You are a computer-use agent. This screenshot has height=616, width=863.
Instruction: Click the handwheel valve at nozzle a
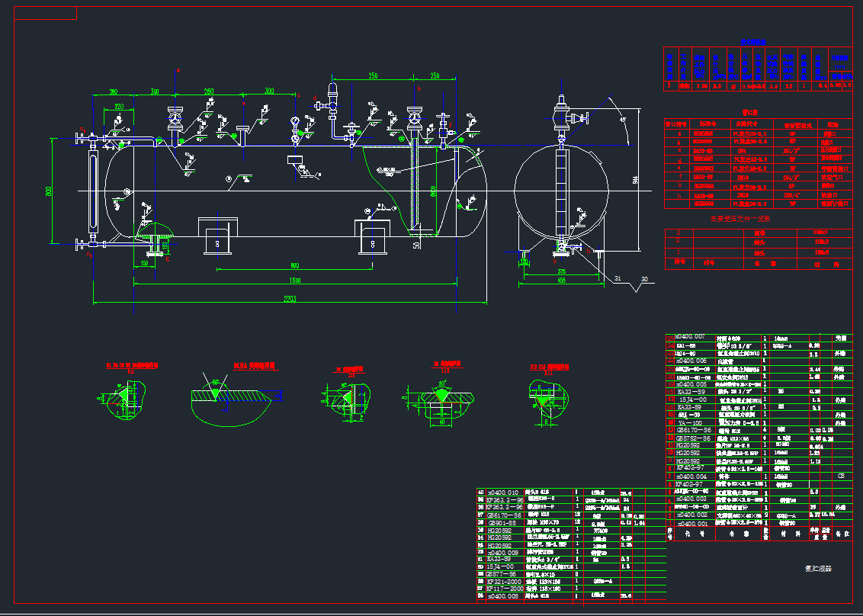pyautogui.click(x=175, y=119)
